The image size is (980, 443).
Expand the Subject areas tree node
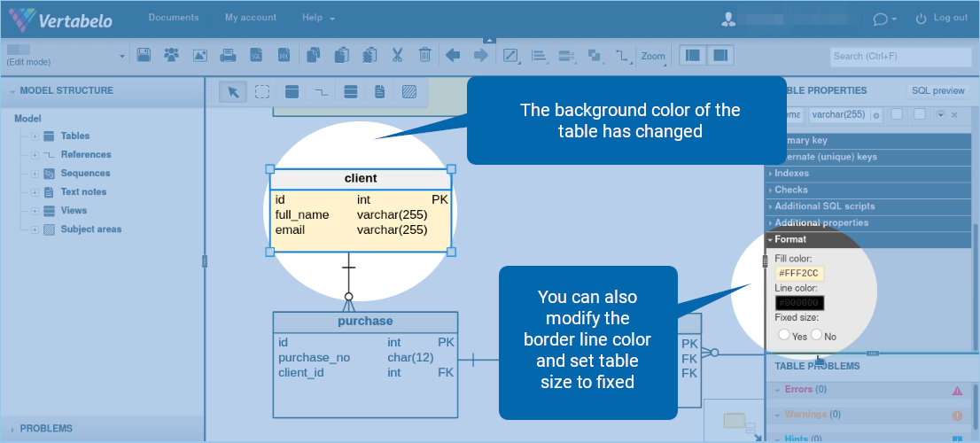pos(35,230)
